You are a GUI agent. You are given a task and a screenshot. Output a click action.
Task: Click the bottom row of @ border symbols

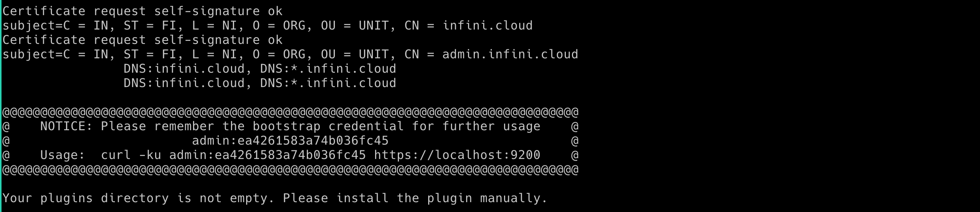(x=290, y=170)
